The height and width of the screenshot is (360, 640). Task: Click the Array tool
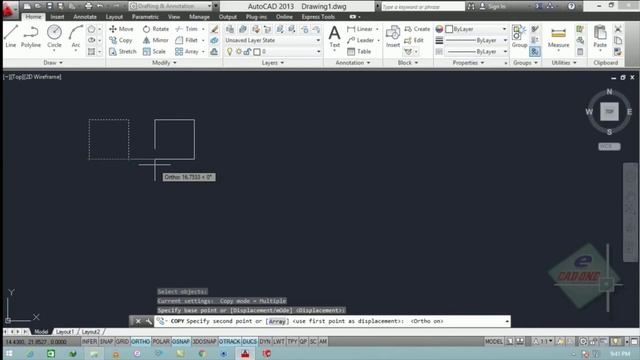tap(187, 52)
